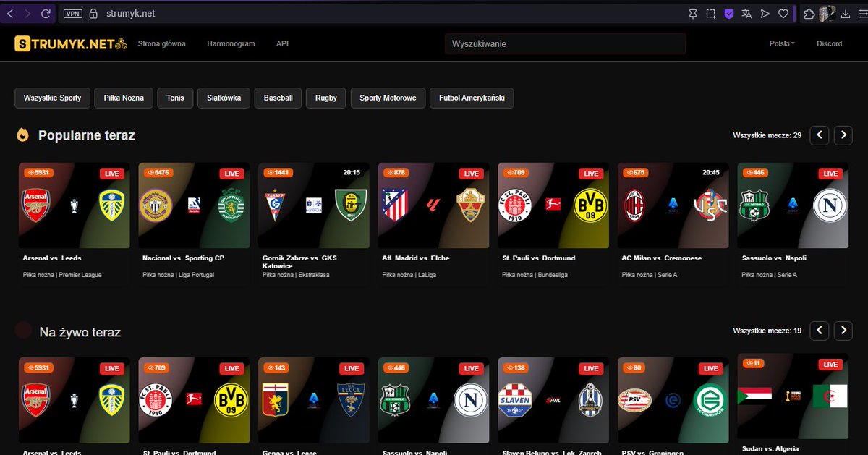Open AC Milan vs. Cremonese thumbnail
Screen dimensions: 868x455
(673, 205)
